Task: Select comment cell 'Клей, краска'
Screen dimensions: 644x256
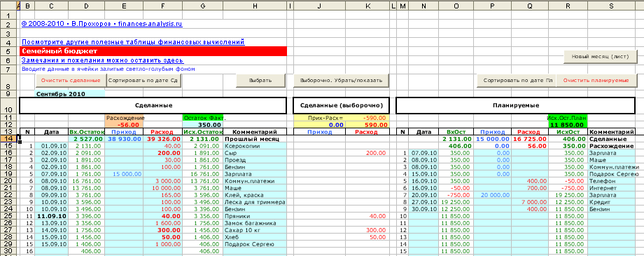Action: tap(255, 195)
